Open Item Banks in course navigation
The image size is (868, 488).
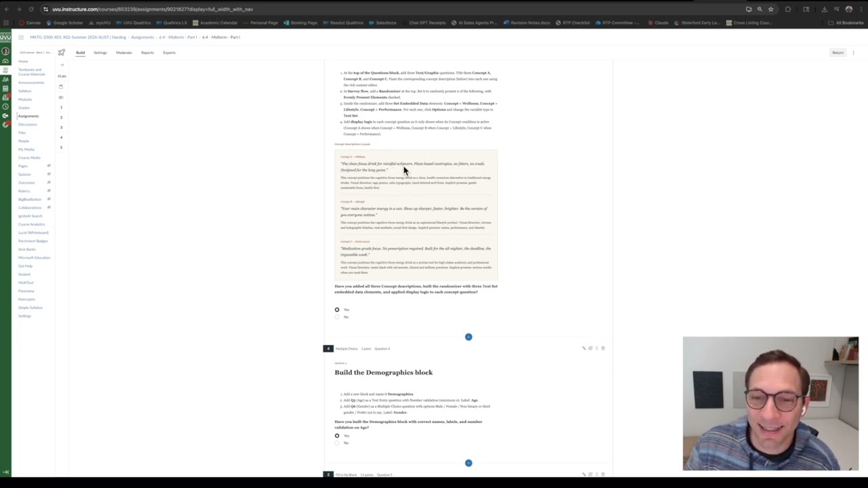coord(27,249)
